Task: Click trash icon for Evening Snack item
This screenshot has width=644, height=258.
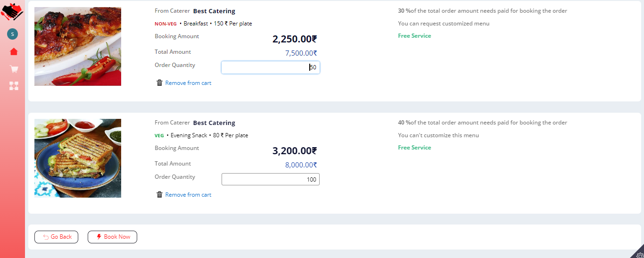Action: click(x=159, y=195)
